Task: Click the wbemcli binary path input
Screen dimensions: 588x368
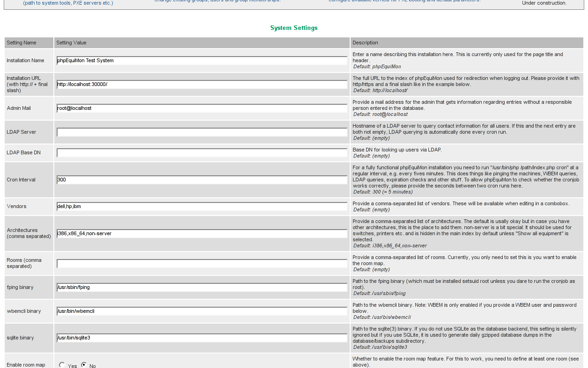Action: [x=202, y=311]
